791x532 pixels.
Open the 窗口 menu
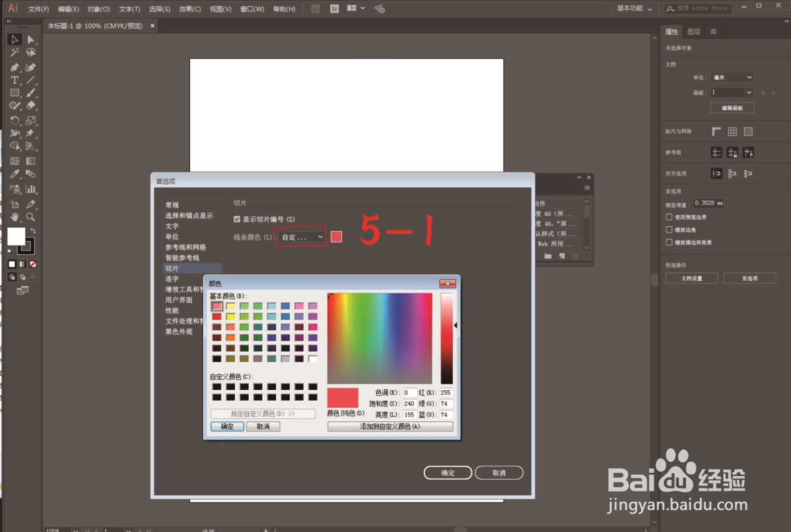click(252, 9)
